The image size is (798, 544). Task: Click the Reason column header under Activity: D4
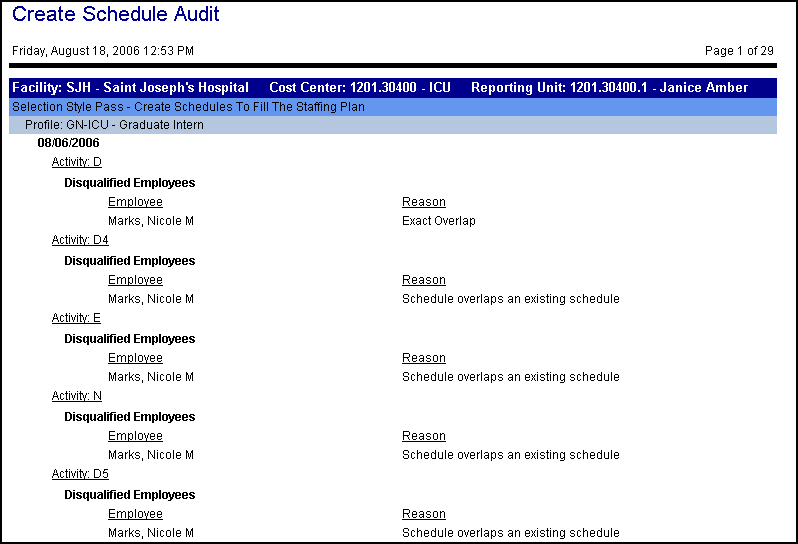point(424,280)
